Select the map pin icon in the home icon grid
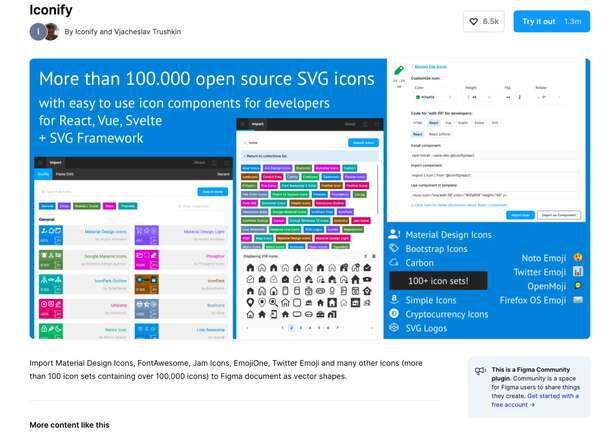Image resolution: width=616 pixels, height=432 pixels. coord(250,302)
